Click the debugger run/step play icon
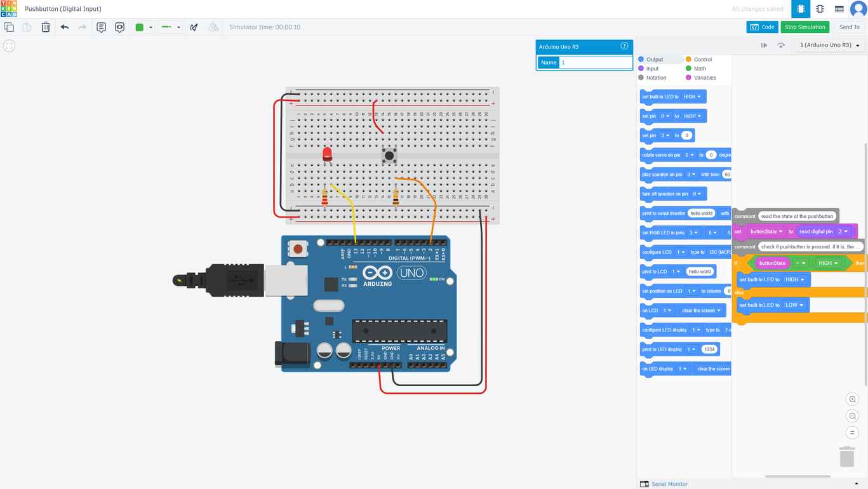This screenshot has height=489, width=868. click(764, 46)
